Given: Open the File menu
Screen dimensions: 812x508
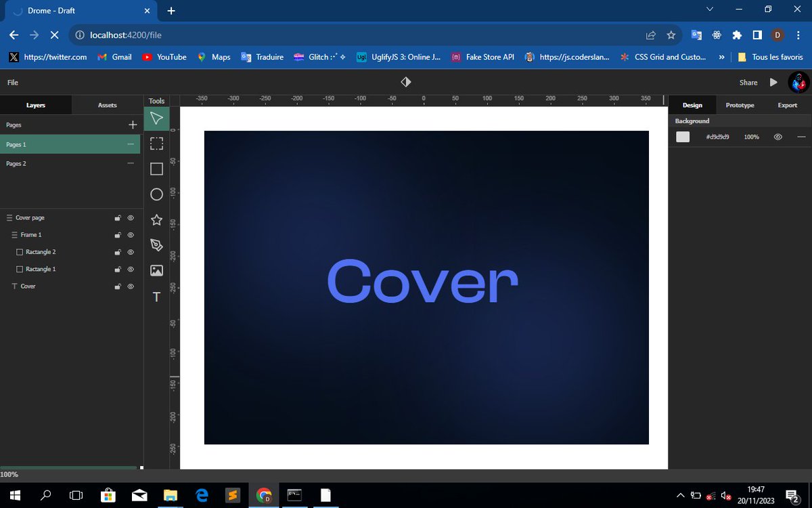Looking at the screenshot, I should coord(12,82).
